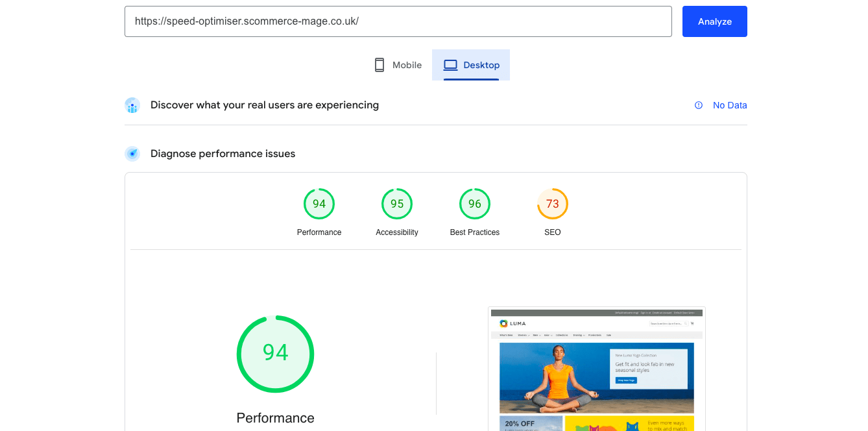Click the field data icon before Discover section heading
Image resolution: width=868 pixels, height=431 pixels.
(132, 105)
